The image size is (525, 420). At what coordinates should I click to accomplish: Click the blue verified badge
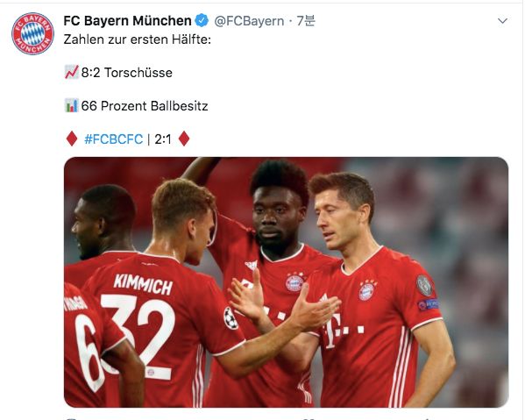point(202,21)
